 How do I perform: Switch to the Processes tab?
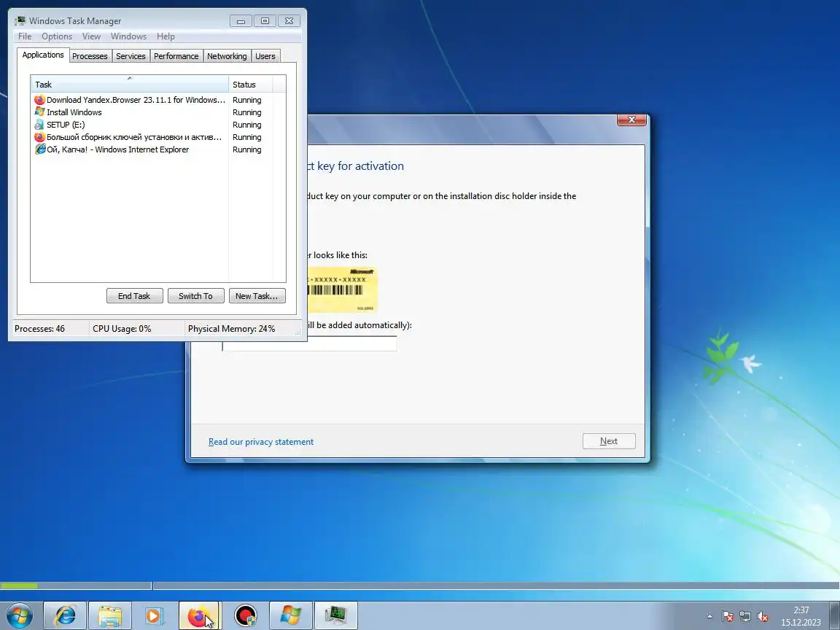click(x=90, y=56)
